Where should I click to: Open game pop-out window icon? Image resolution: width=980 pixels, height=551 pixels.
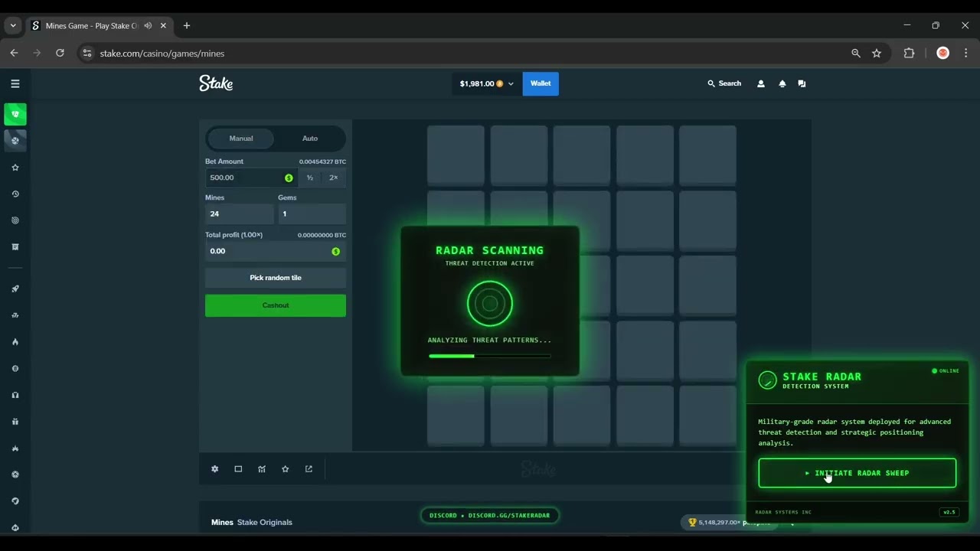(x=309, y=469)
